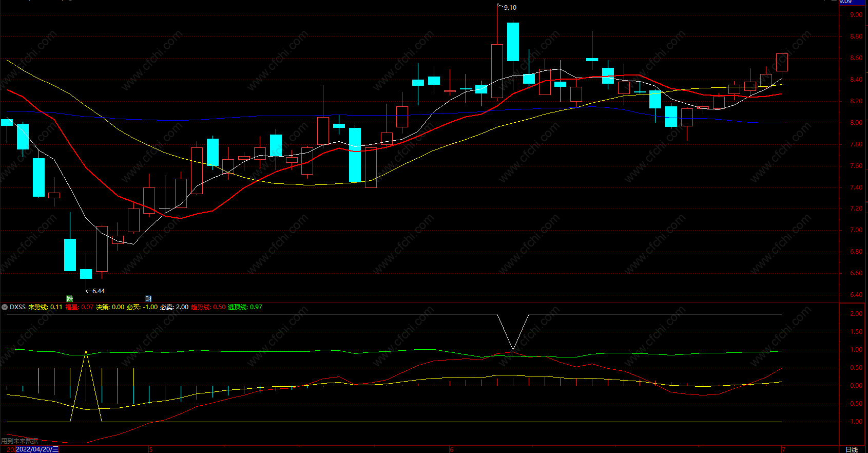The image size is (868, 453).
Task: Click the DXSS indicator name label
Action: (x=17, y=307)
